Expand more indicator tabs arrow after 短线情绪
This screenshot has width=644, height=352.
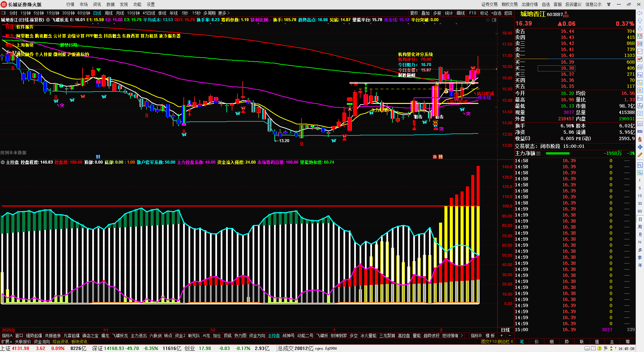462,336
